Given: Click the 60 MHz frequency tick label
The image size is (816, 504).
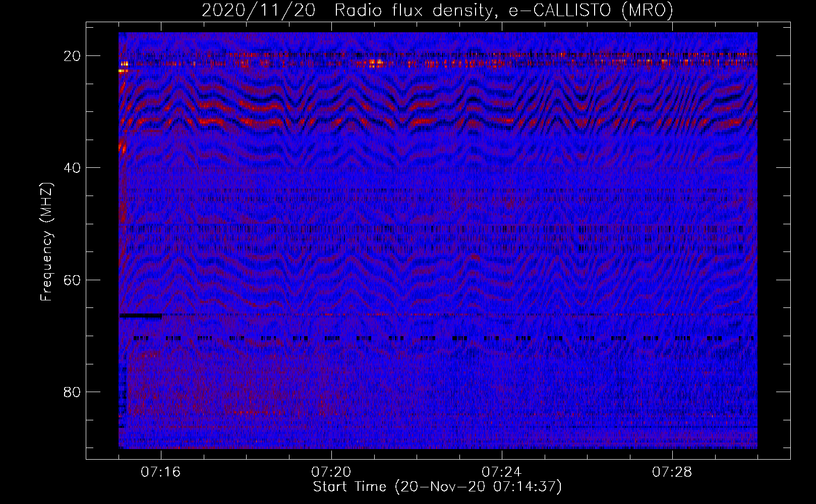Looking at the screenshot, I should point(73,280).
